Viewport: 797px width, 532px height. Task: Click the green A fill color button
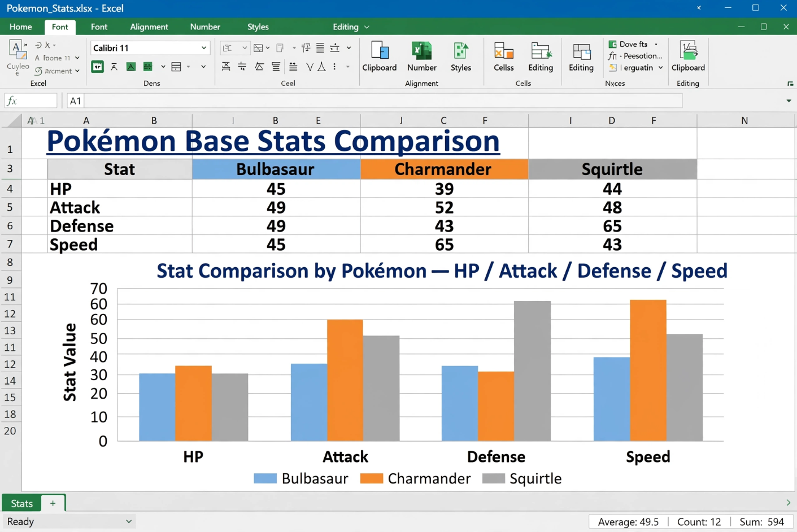pos(131,67)
